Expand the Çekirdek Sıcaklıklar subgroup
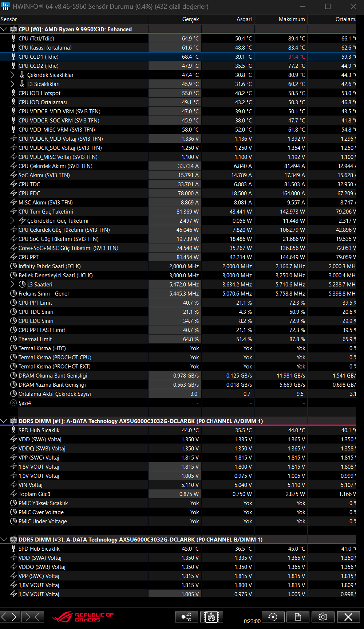The width and height of the screenshot is (364, 629). coord(12,75)
